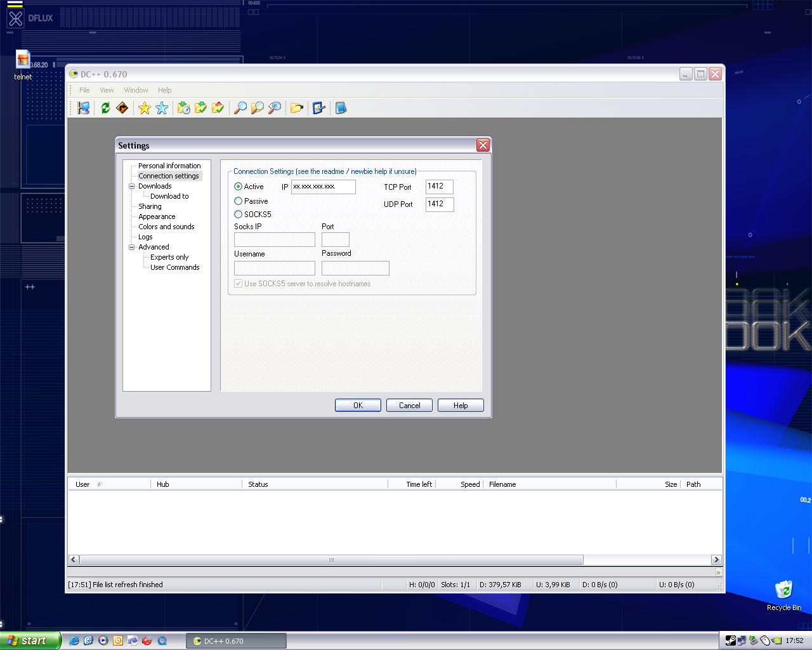The width and height of the screenshot is (812, 650).
Task: Click Help button in Settings dialog
Action: click(x=461, y=406)
